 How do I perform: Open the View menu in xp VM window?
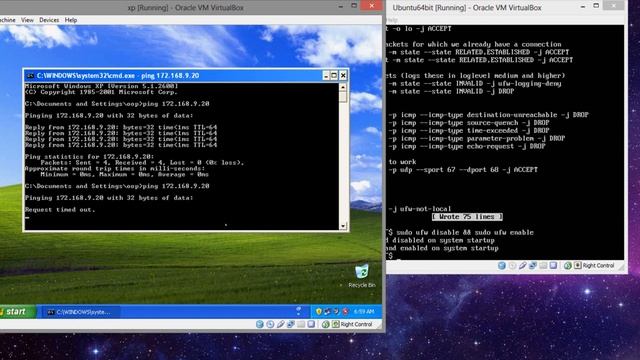coord(27,20)
